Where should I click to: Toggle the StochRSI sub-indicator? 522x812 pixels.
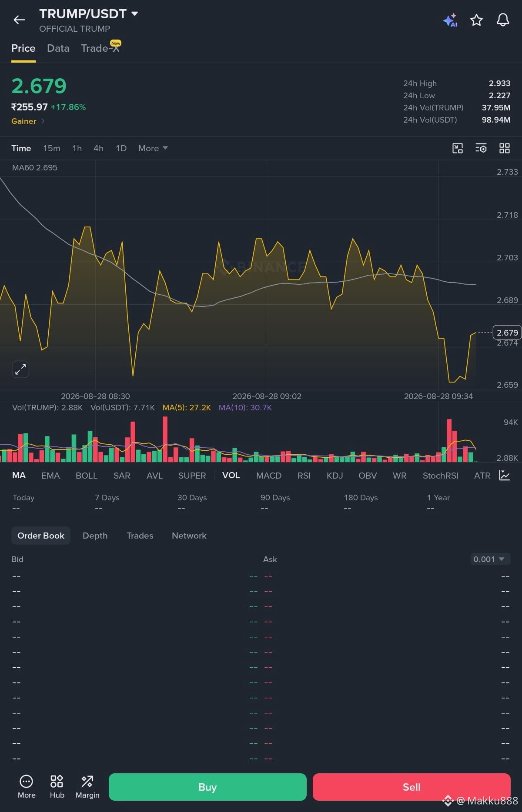pyautogui.click(x=441, y=476)
